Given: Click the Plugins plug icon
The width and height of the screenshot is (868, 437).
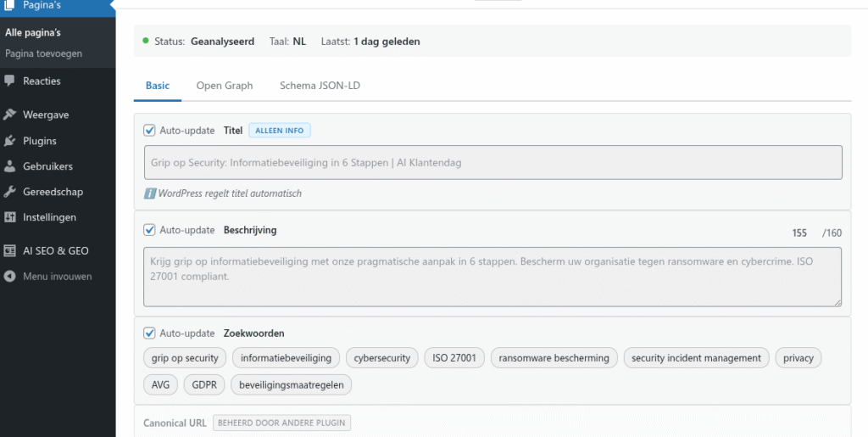Looking at the screenshot, I should [x=10, y=141].
